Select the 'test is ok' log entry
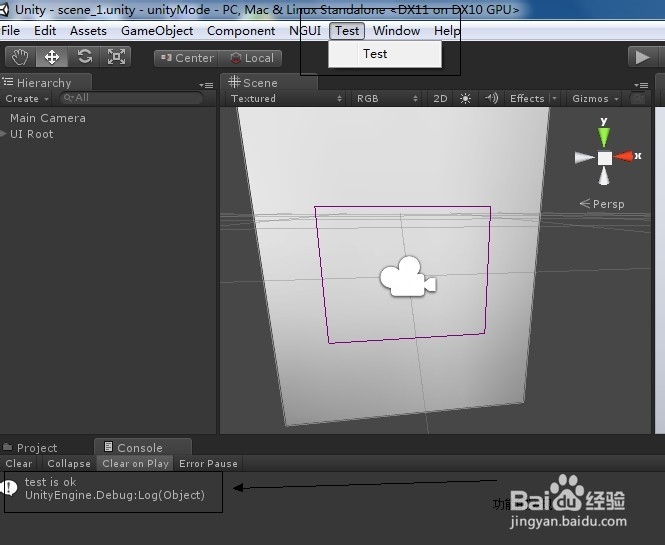 pyautogui.click(x=113, y=488)
